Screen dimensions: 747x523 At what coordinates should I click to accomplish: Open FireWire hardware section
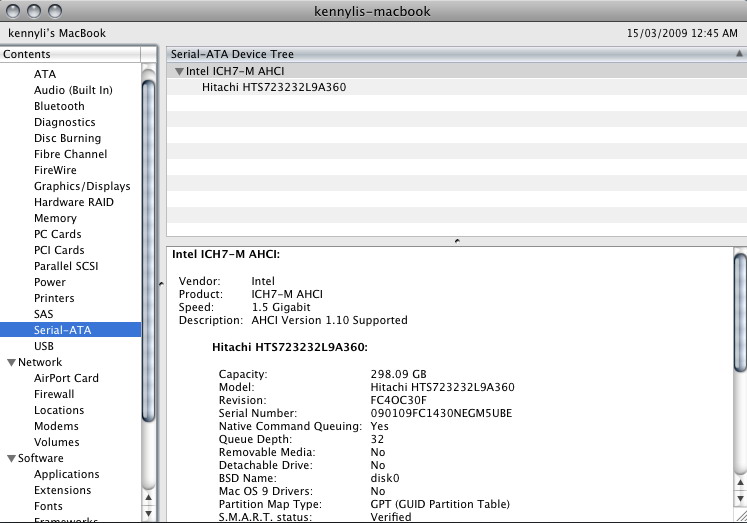click(x=55, y=170)
